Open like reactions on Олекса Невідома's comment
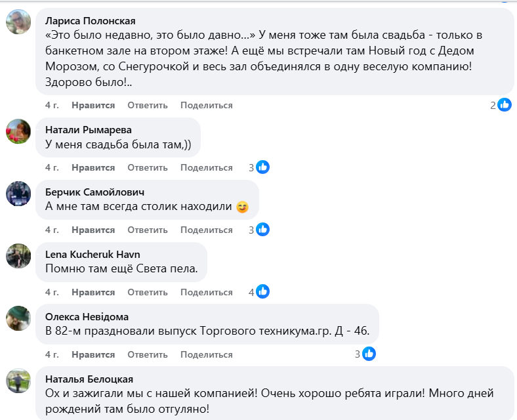This screenshot has height=420, width=517. click(x=369, y=354)
